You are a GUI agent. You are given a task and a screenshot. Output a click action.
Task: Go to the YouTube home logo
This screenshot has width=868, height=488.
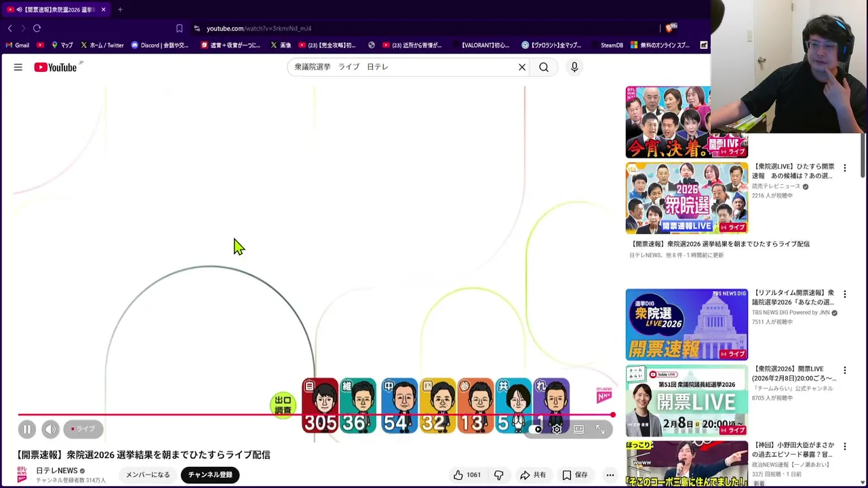[57, 67]
